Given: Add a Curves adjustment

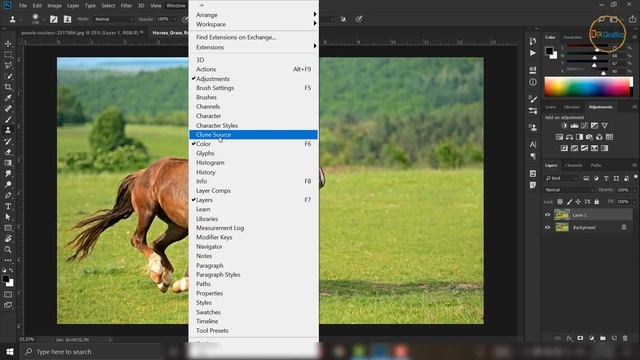Looking at the screenshot, I should click(584, 126).
